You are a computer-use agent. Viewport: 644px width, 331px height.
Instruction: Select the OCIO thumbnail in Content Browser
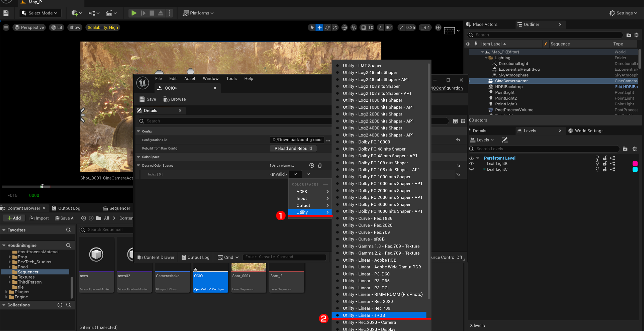210,278
